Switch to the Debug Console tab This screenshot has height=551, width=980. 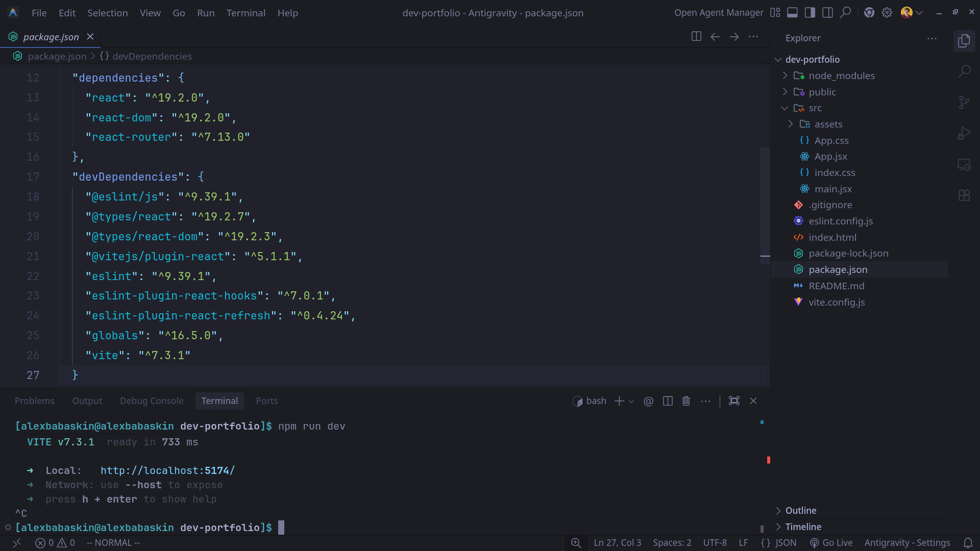pos(152,401)
